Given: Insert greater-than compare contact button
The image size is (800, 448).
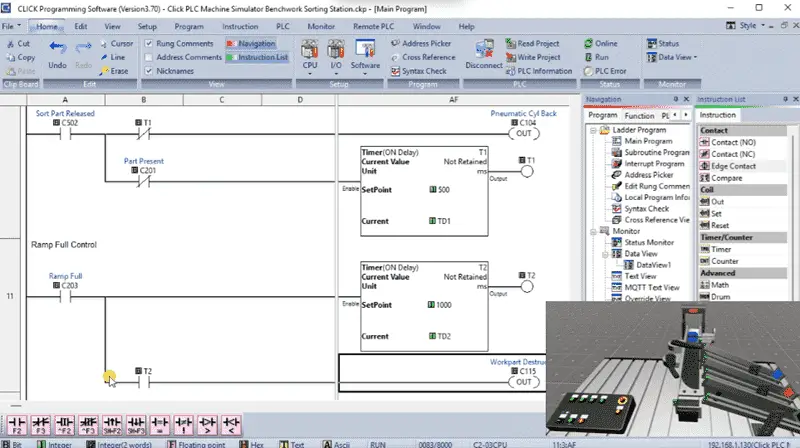Looking at the screenshot, I should [207, 424].
